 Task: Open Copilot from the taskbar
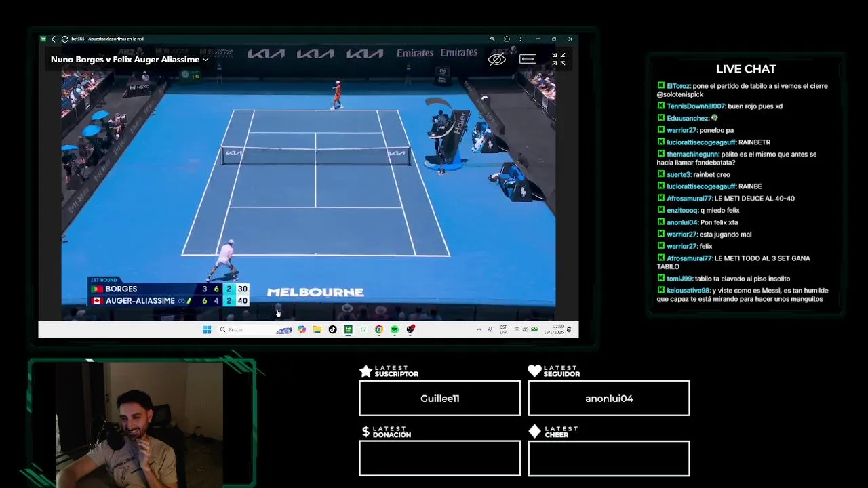(302, 329)
